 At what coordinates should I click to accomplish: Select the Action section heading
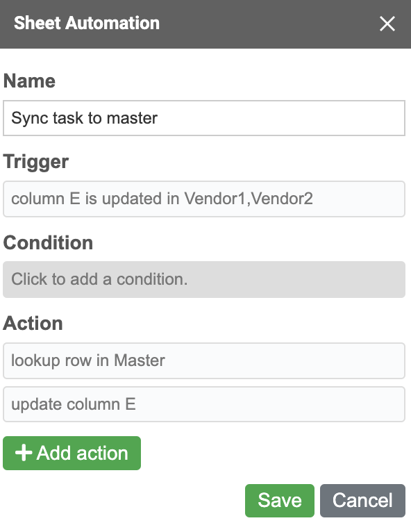click(33, 324)
